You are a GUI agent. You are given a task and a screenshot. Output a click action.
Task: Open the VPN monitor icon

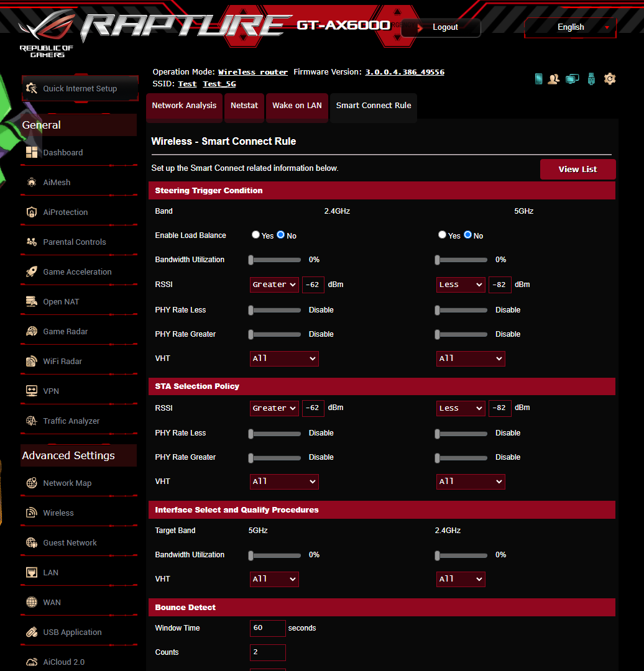32,391
